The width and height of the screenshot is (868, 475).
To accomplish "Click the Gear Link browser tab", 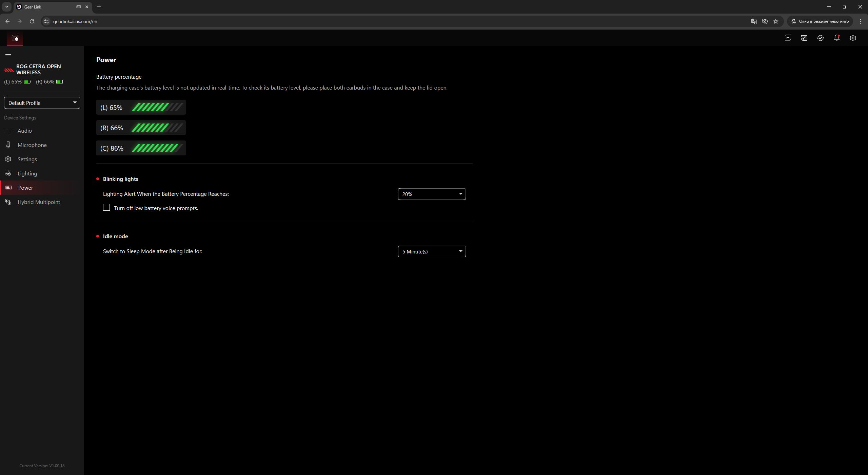I will 53,7.
